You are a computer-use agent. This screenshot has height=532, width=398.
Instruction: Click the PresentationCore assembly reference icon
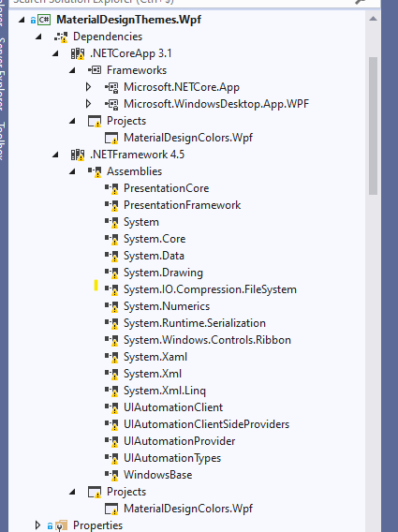[x=111, y=188]
